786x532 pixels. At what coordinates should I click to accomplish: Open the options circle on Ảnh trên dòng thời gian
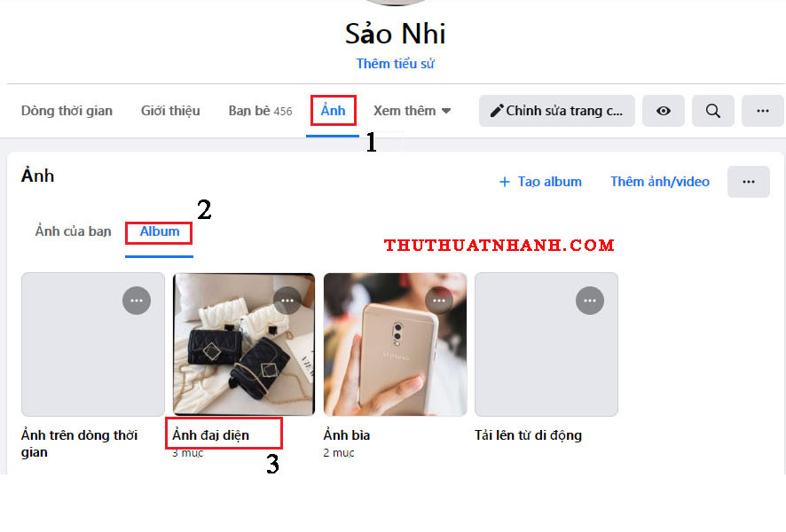(x=137, y=301)
